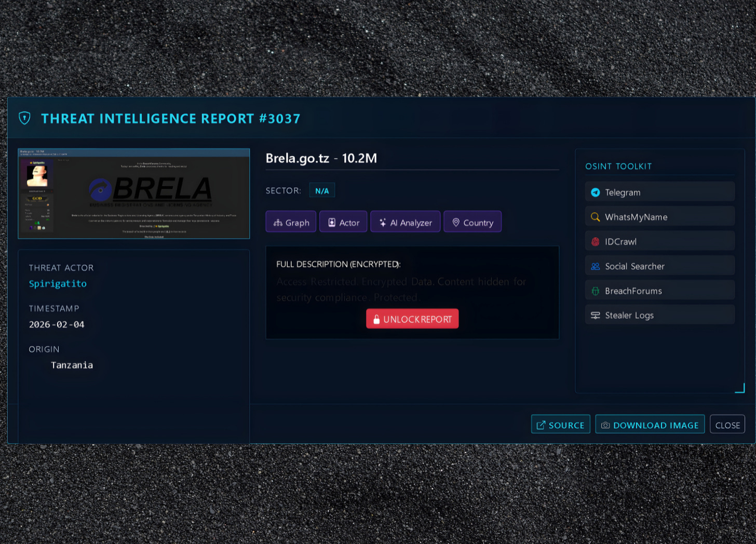Click the Actor button
The height and width of the screenshot is (544, 756).
pos(343,222)
